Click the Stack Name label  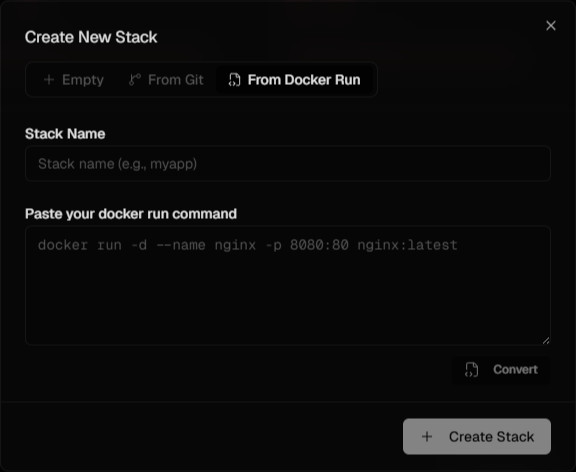click(65, 134)
